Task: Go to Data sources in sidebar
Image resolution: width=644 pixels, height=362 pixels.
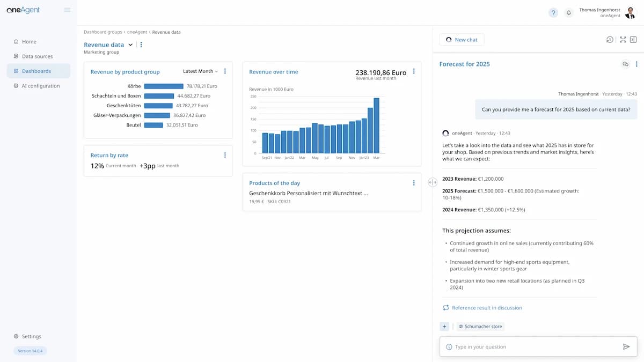Action: [37, 56]
